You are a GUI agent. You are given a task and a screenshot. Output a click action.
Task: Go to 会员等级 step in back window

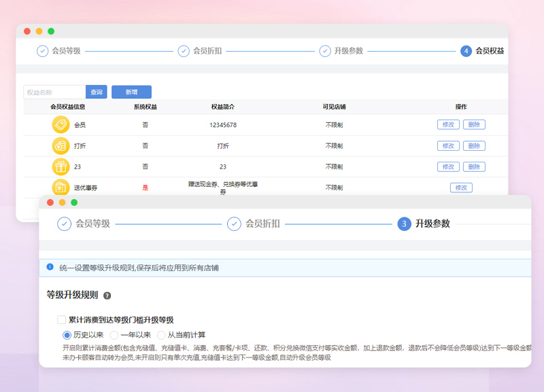pos(66,51)
